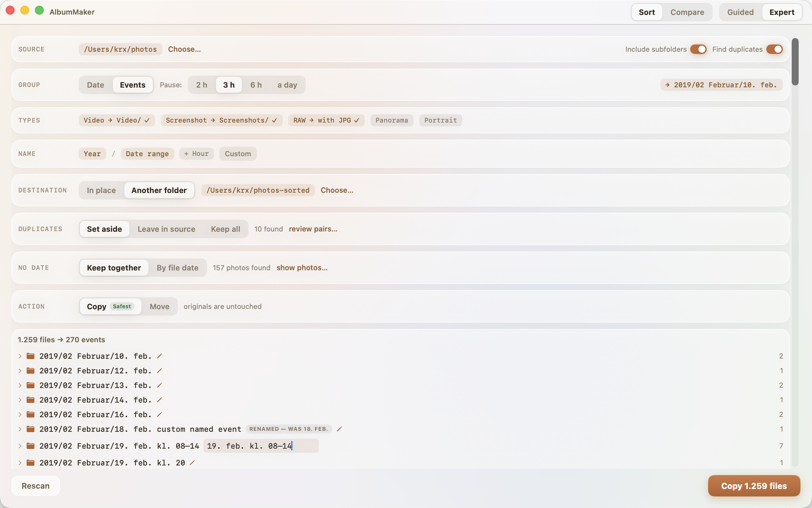Click folder icon of 10. feb. row
Screen dimensions: 812x508
click(30, 356)
